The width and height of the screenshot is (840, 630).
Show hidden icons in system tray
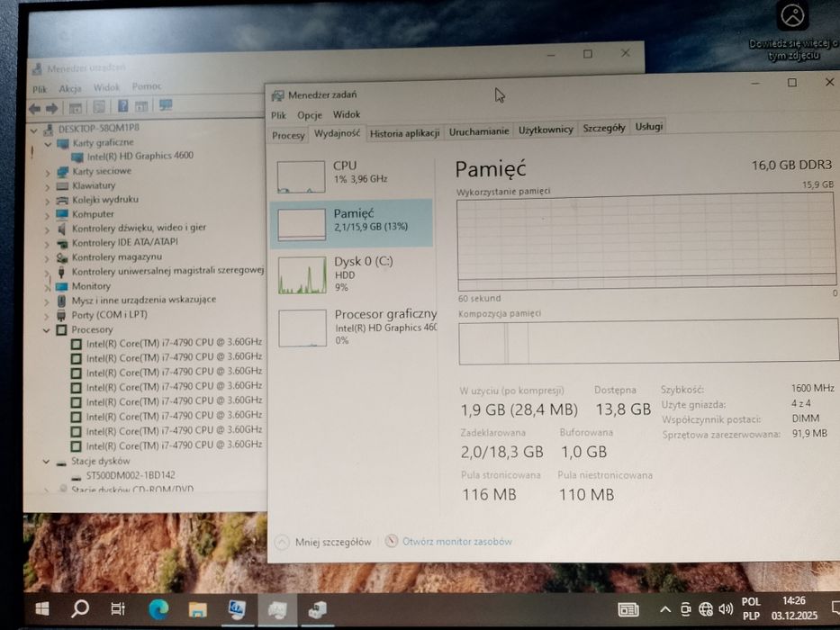point(664,609)
